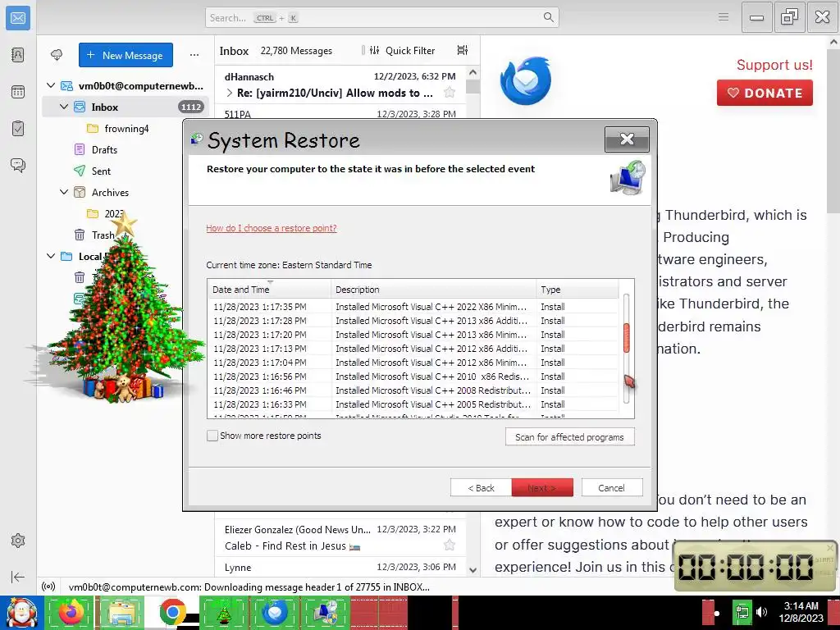Select the Archives folder
The width and height of the screenshot is (840, 630).
110,192
